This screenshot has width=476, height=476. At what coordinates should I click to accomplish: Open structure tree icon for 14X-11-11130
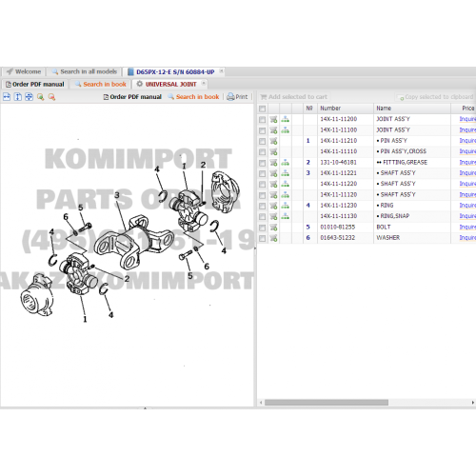pyautogui.click(x=285, y=216)
